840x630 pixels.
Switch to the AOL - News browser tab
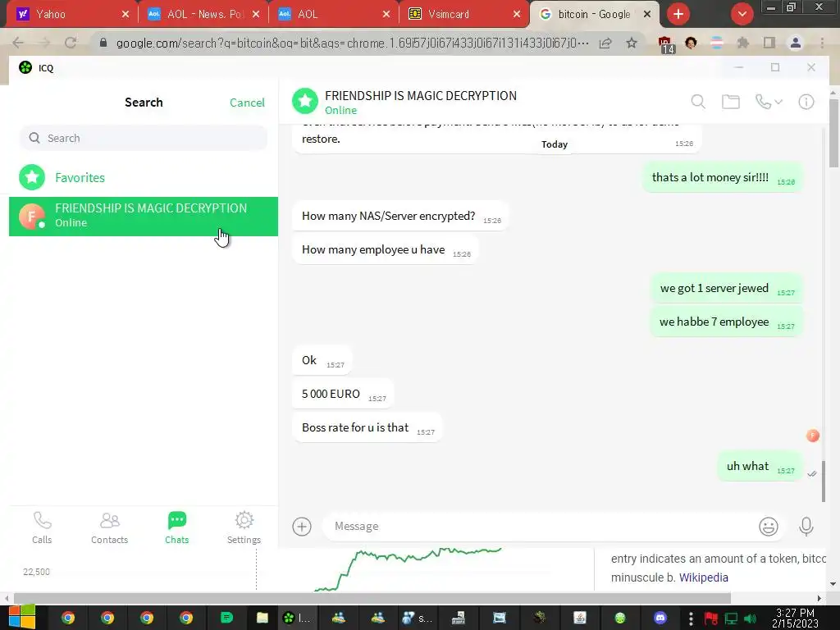[x=199, y=14]
